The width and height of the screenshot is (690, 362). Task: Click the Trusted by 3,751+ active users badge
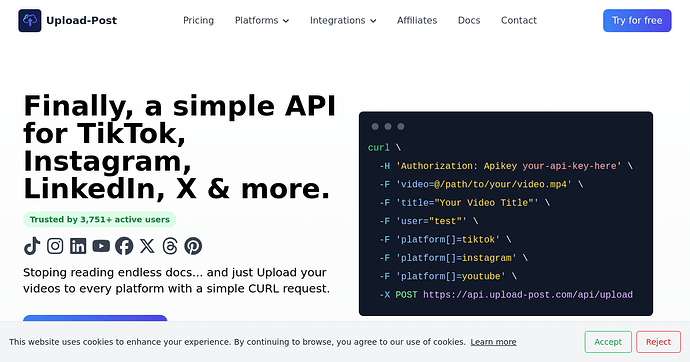[x=99, y=219]
